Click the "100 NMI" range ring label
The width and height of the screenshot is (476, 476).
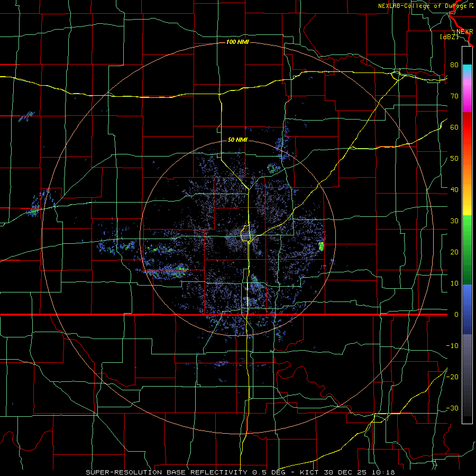click(x=237, y=42)
